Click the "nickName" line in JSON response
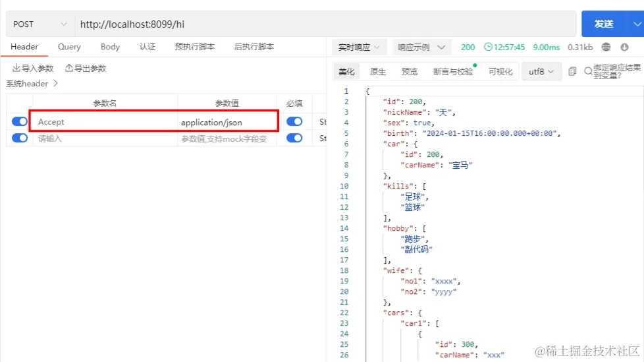The height and width of the screenshot is (362, 644). coord(419,112)
